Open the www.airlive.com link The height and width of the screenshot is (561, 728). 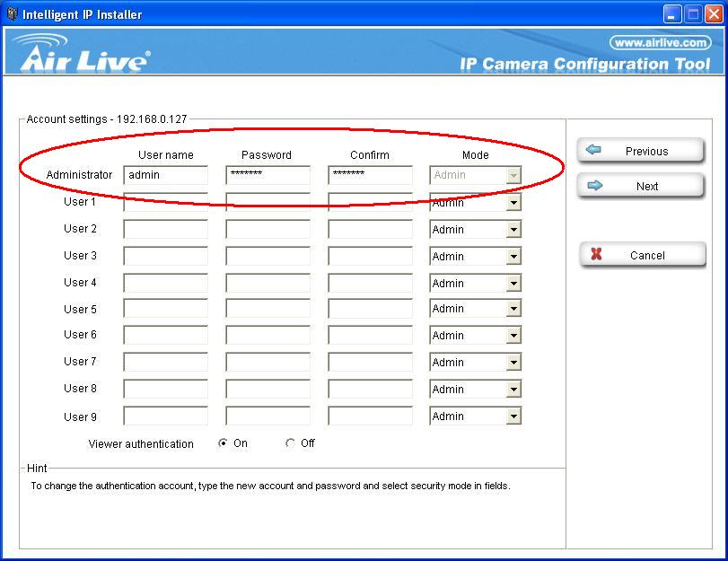coord(661,42)
